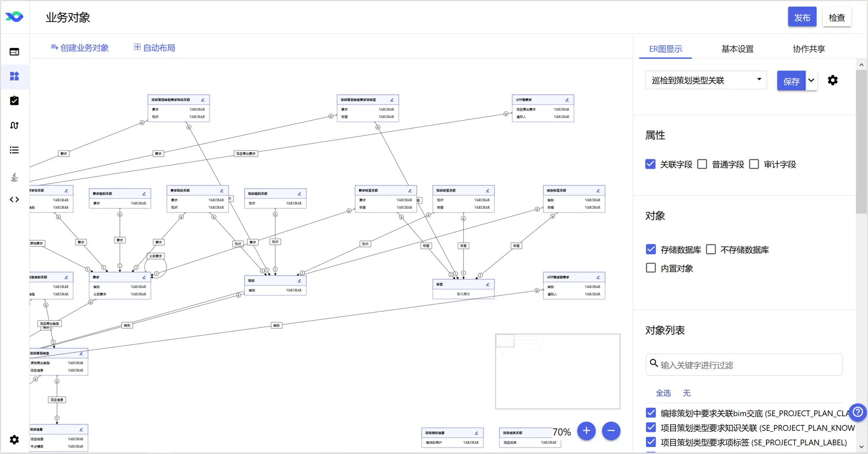The height and width of the screenshot is (454, 868).
Task: Uncheck 编排策划中要求关联bim交底 in object list
Action: tap(651, 413)
